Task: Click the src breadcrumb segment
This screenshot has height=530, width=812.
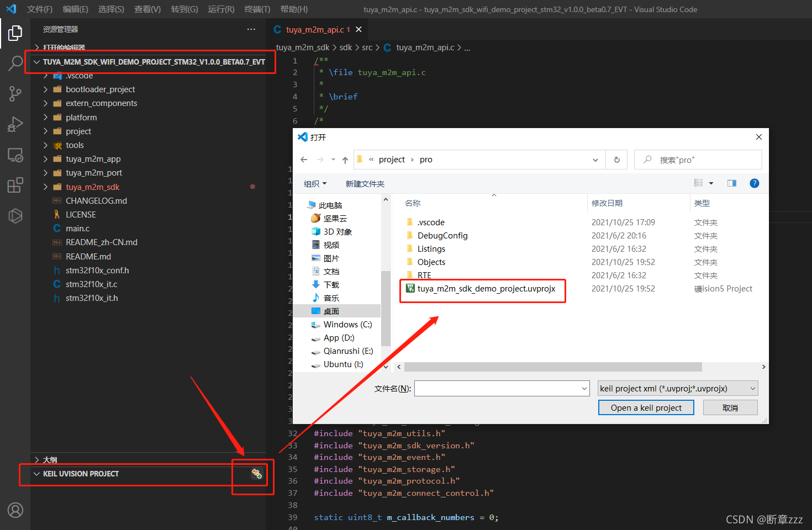Action: pos(367,48)
